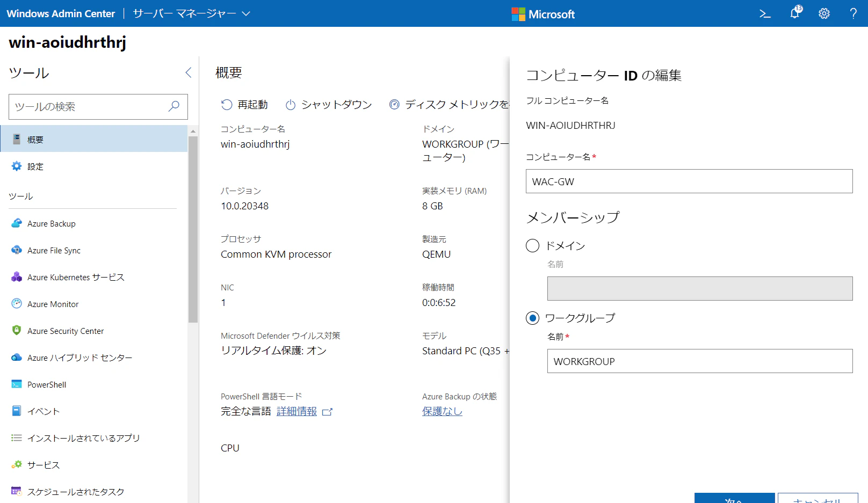The width and height of the screenshot is (868, 503).
Task: Open the notifications bell
Action: [795, 12]
